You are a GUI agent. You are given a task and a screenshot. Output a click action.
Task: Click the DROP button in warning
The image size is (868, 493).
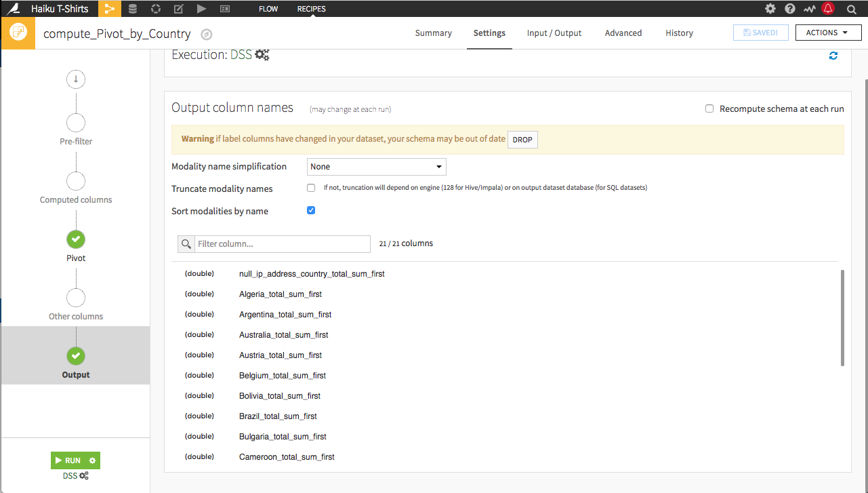click(x=522, y=140)
